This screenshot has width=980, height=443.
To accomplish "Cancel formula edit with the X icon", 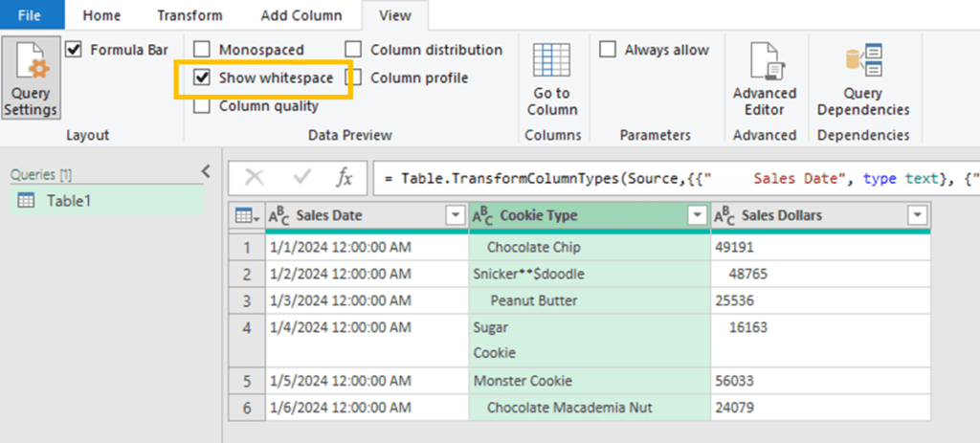I will coord(255,177).
